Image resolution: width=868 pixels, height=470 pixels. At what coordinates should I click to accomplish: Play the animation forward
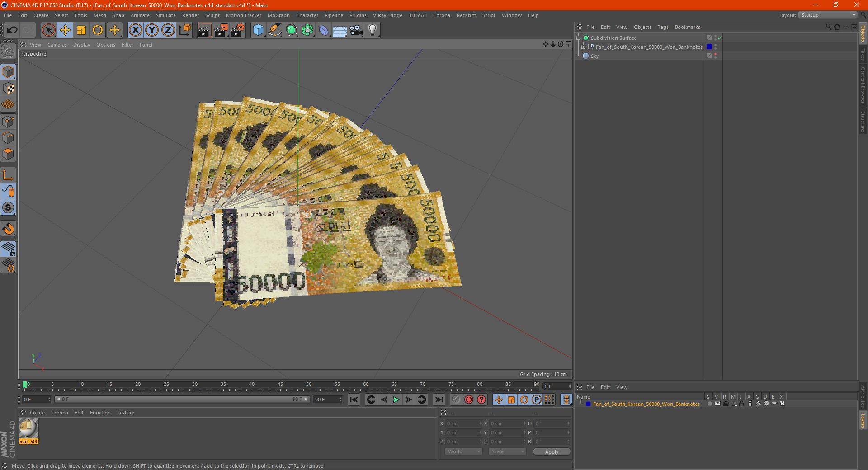pos(396,399)
